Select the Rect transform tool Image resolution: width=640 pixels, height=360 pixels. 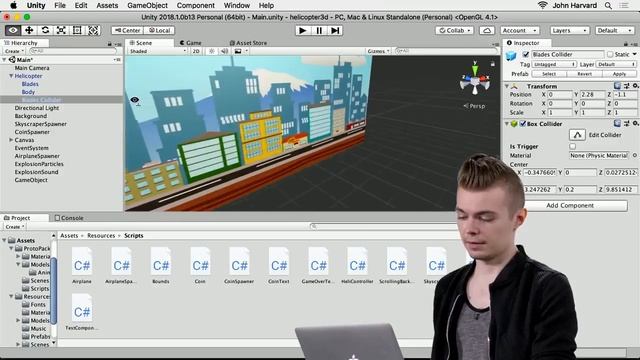click(x=77, y=30)
